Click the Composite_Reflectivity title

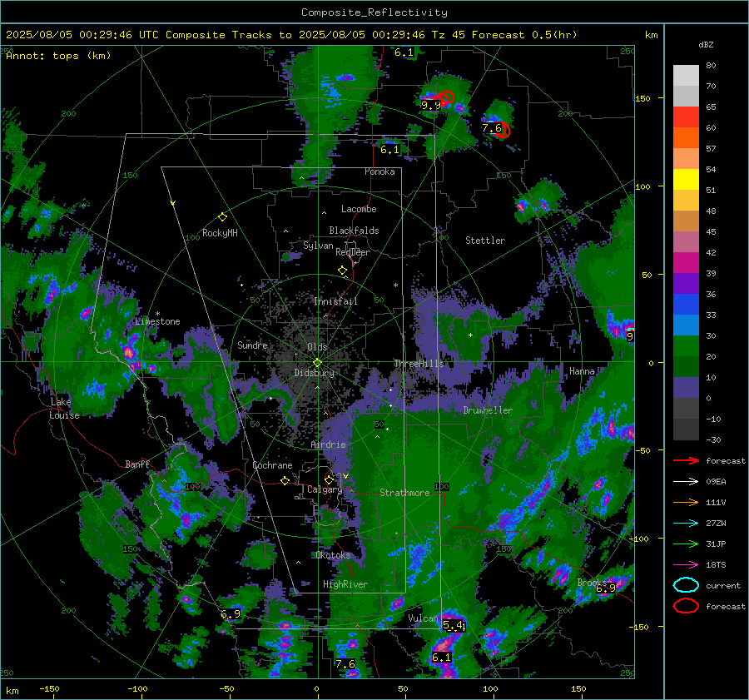tap(374, 12)
